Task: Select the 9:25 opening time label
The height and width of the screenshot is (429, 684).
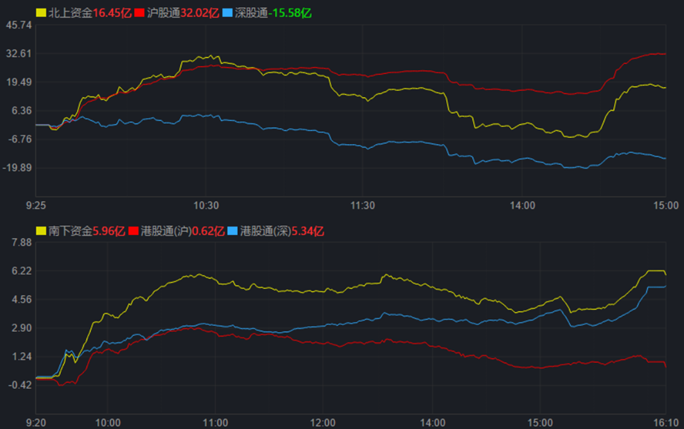Action: [x=36, y=204]
